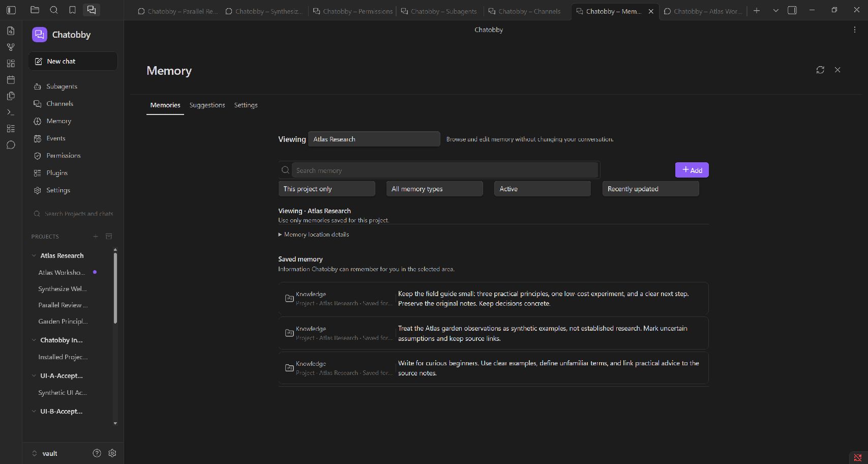
Task: Collapse the Atlas Research project
Action: [34, 255]
